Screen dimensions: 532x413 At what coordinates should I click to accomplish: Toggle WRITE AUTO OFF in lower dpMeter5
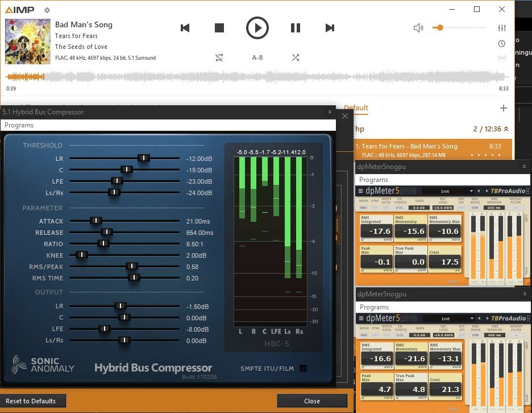click(x=387, y=335)
